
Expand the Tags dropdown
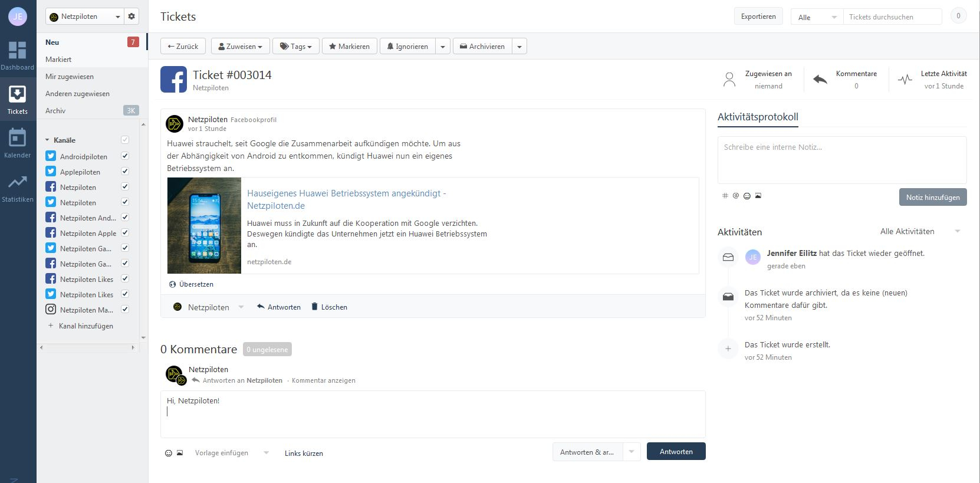click(x=295, y=46)
